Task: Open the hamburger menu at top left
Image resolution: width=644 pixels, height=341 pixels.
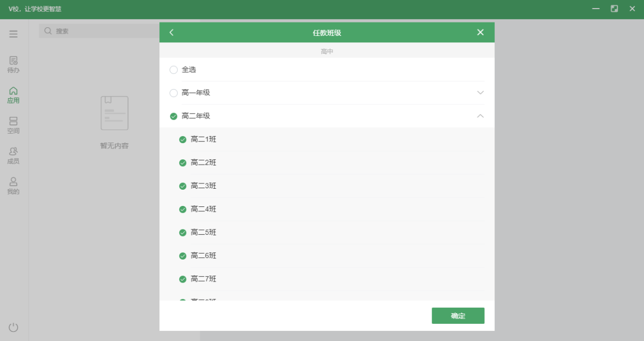Action: click(13, 33)
